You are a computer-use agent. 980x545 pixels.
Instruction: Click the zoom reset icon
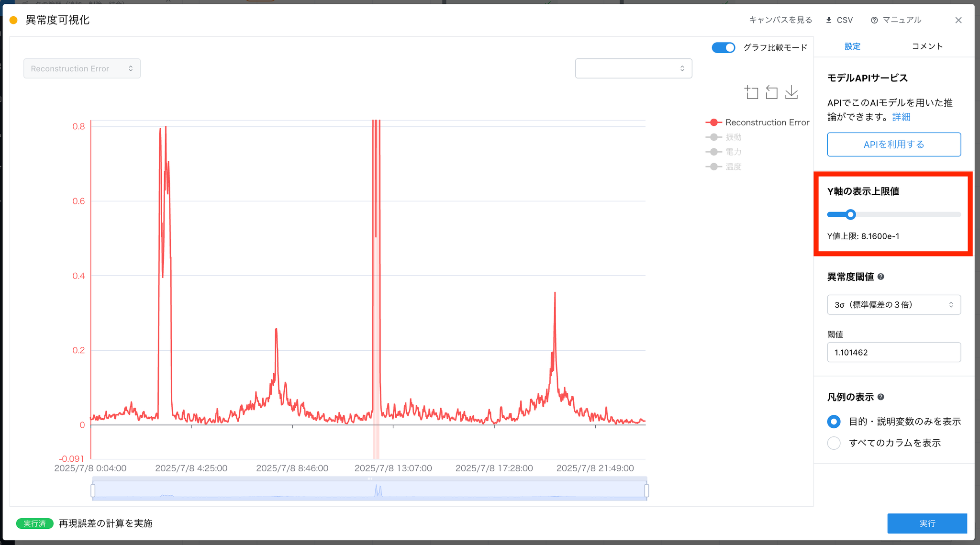tap(771, 92)
